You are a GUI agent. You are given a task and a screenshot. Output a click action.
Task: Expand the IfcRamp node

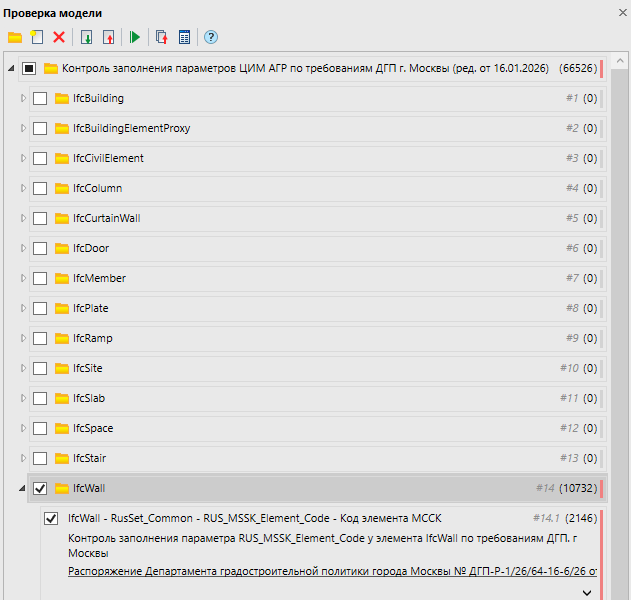[x=23, y=338]
